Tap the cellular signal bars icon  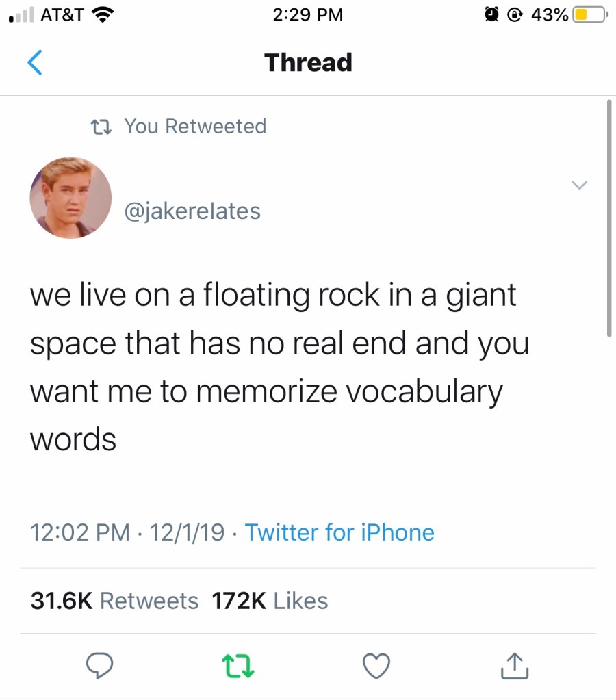pos(21,16)
